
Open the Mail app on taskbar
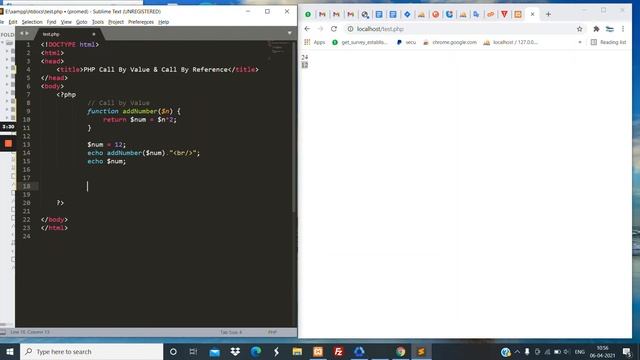coord(214,351)
